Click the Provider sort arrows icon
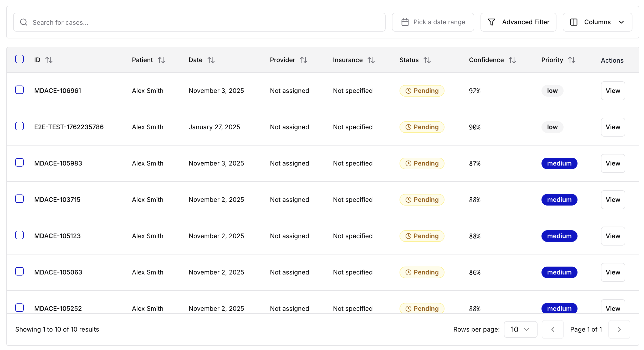This screenshot has height=350, width=644. [304, 60]
